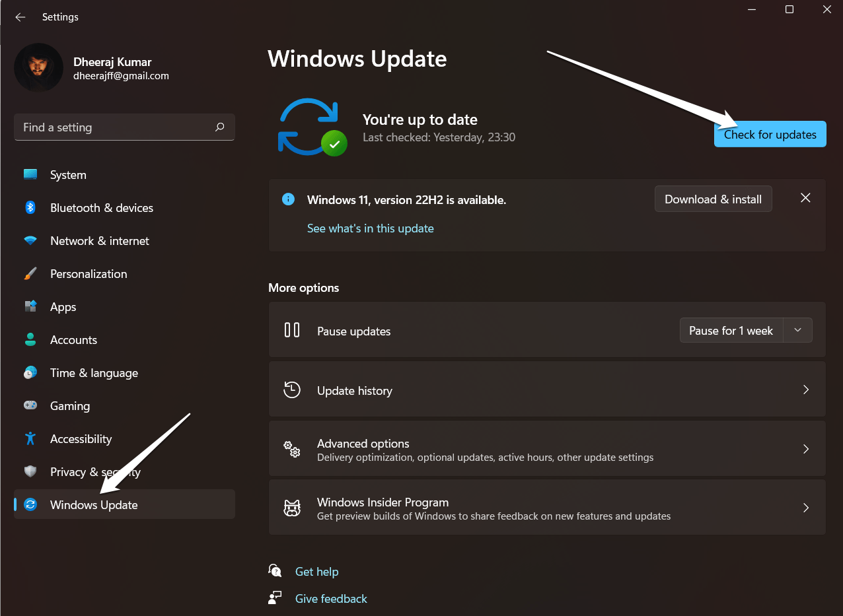Open the See what's in this update link

[x=370, y=228]
